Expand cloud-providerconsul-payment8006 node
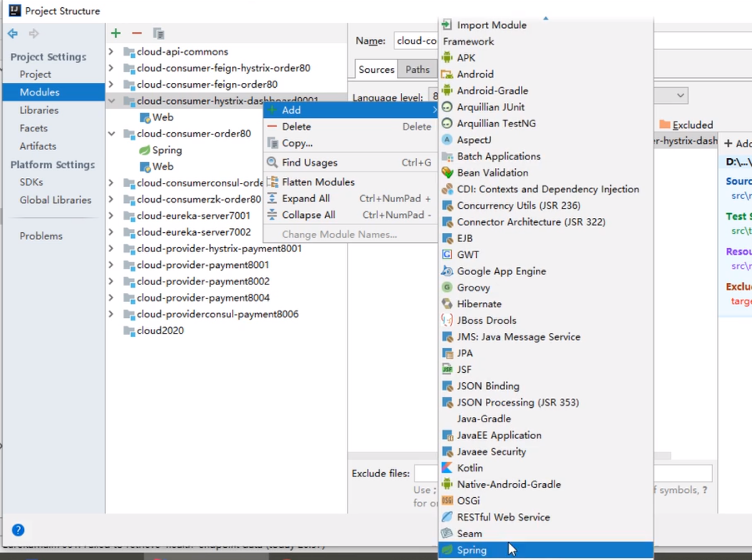The width and height of the screenshot is (752, 560). coord(111,314)
